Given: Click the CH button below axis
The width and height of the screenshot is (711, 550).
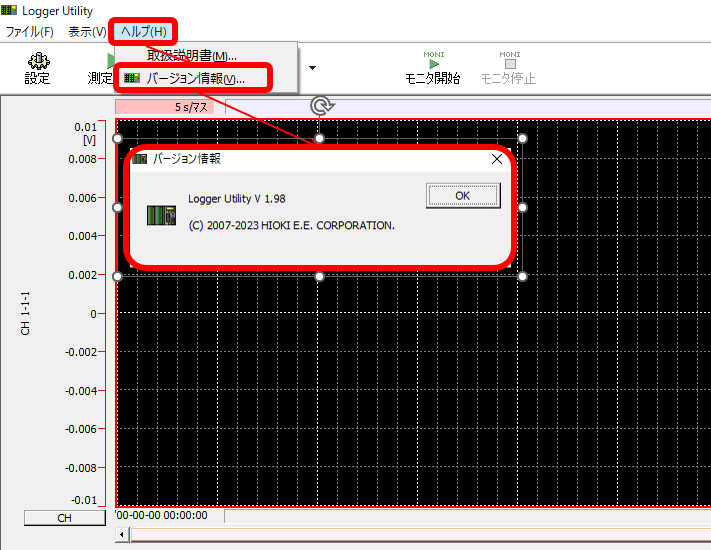Looking at the screenshot, I should [64, 518].
